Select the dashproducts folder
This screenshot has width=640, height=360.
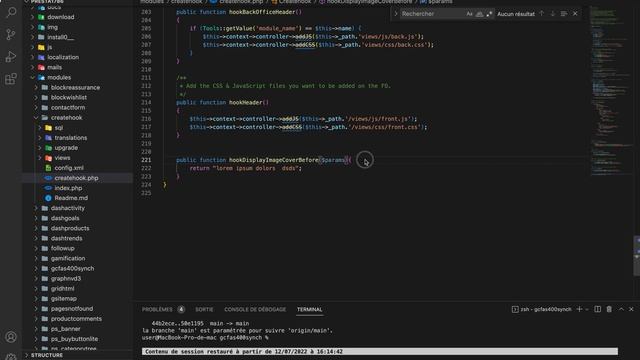[x=70, y=228]
